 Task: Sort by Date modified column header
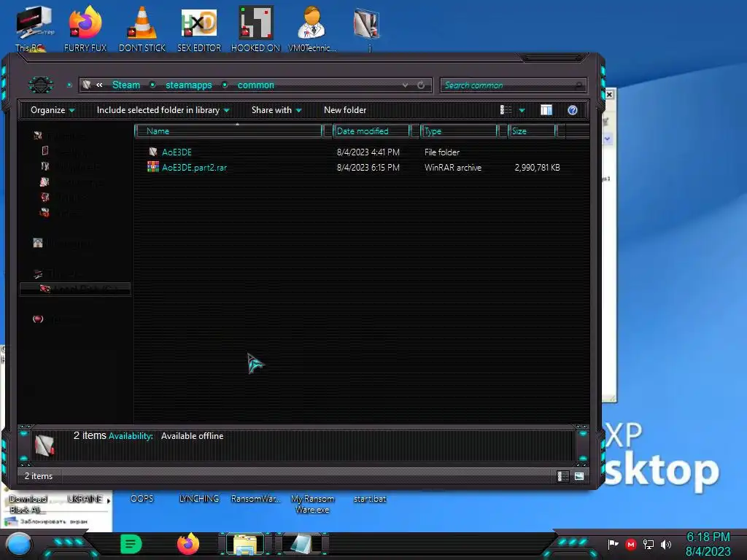pyautogui.click(x=371, y=131)
